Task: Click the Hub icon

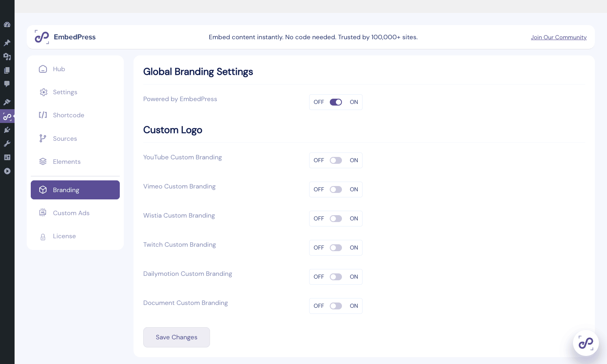Action: (x=43, y=69)
